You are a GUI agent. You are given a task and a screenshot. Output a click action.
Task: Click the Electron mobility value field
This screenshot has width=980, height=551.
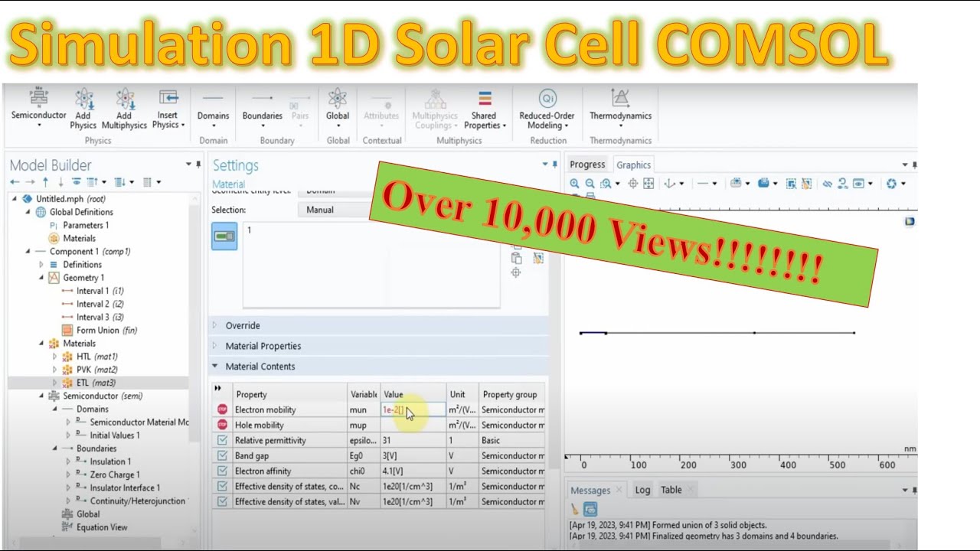point(413,410)
